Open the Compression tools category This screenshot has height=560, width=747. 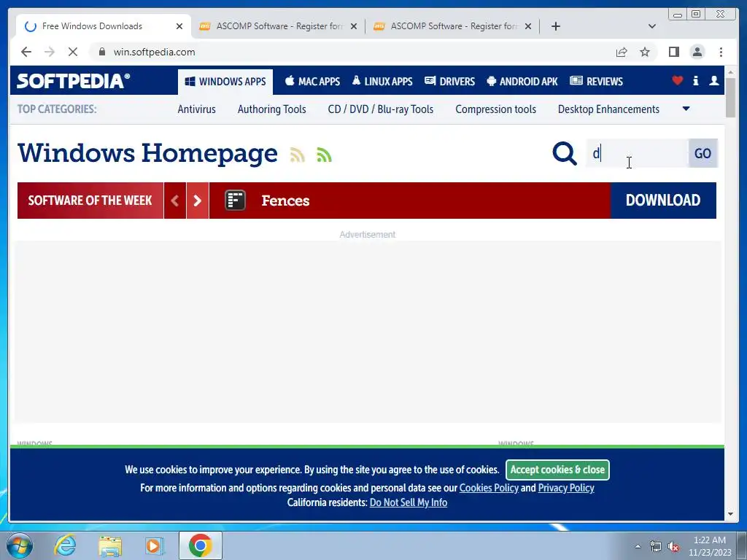pyautogui.click(x=495, y=109)
